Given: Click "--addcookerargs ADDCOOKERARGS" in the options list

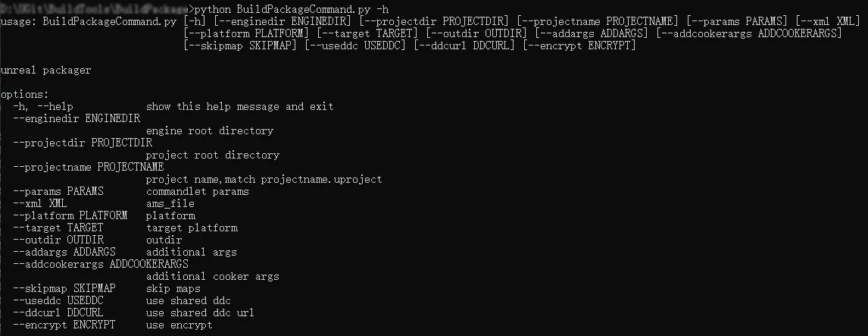Looking at the screenshot, I should [100, 264].
